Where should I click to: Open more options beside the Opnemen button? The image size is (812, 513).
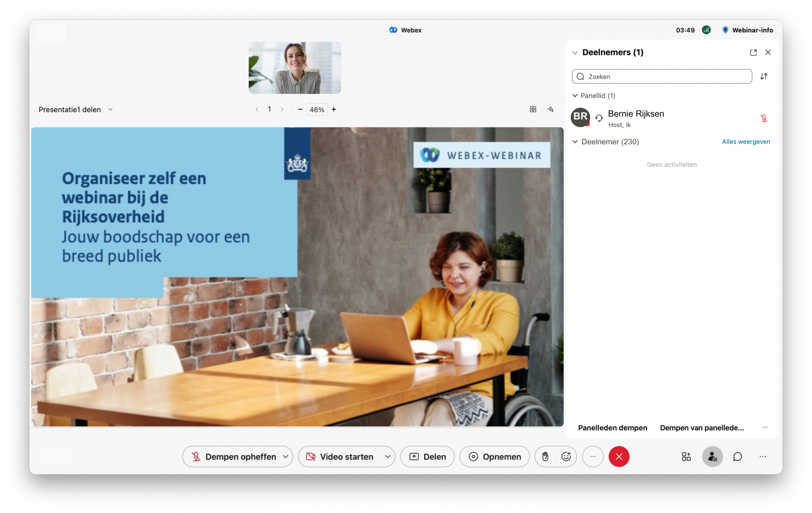592,457
